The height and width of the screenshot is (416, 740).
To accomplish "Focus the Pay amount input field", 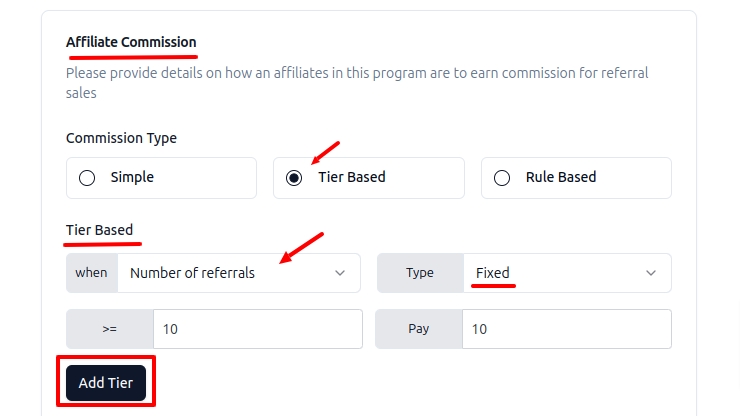I will point(566,329).
